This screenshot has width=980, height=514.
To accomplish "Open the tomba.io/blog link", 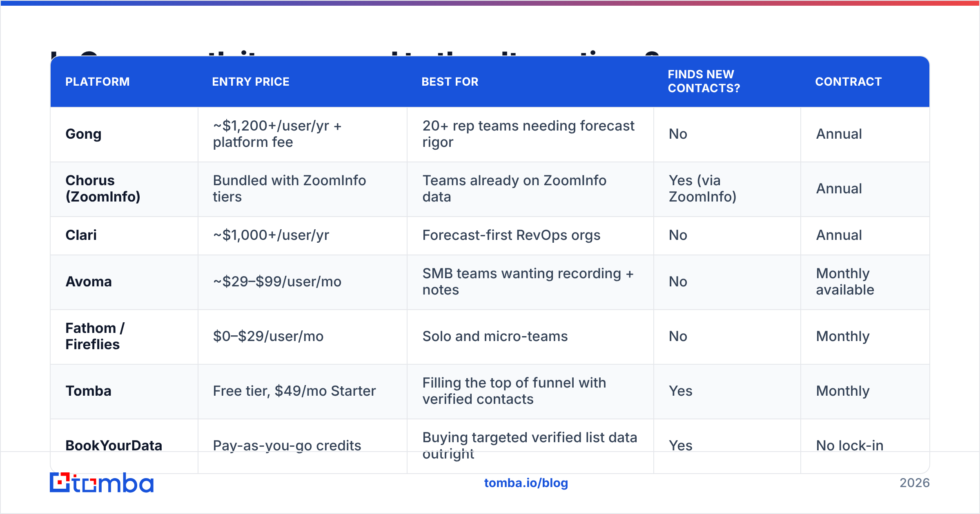I will [526, 483].
